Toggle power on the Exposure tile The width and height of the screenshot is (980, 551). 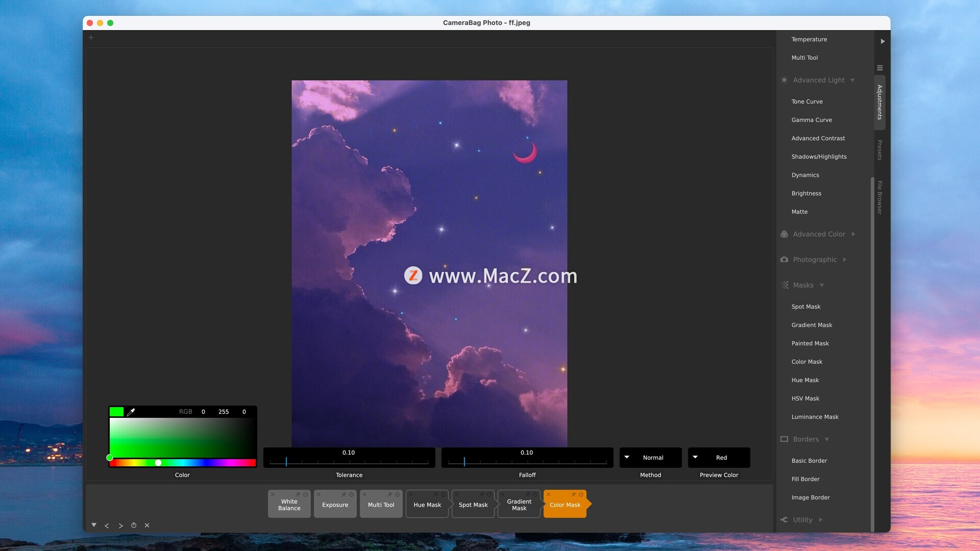coord(351,494)
